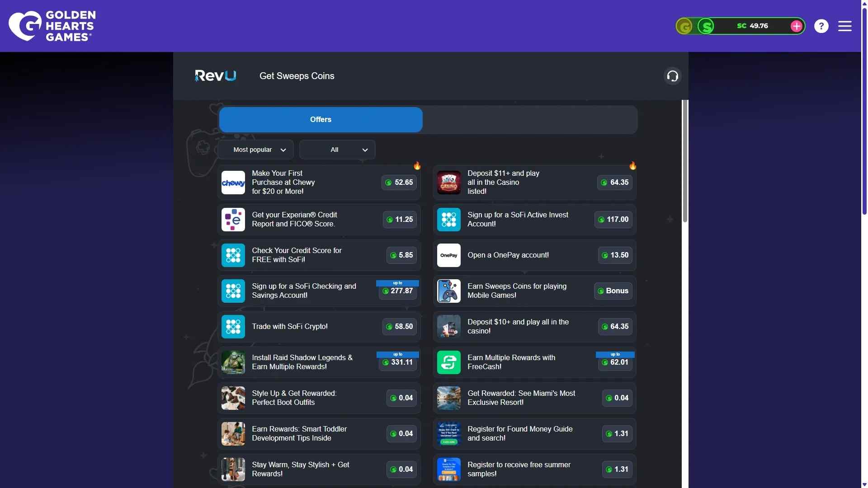Image resolution: width=868 pixels, height=488 pixels.
Task: Switch to the gold coin G toggle
Action: tap(684, 26)
